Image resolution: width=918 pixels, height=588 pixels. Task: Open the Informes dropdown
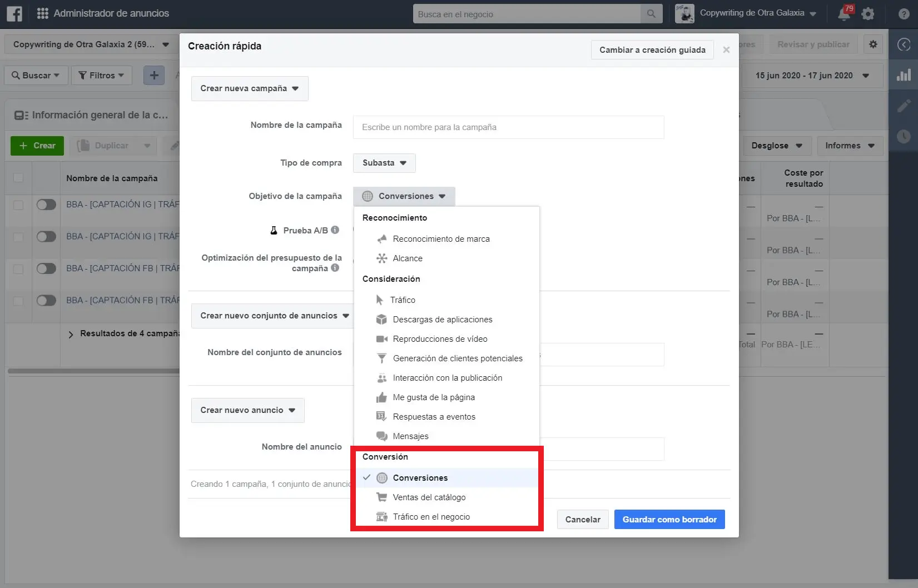point(850,146)
